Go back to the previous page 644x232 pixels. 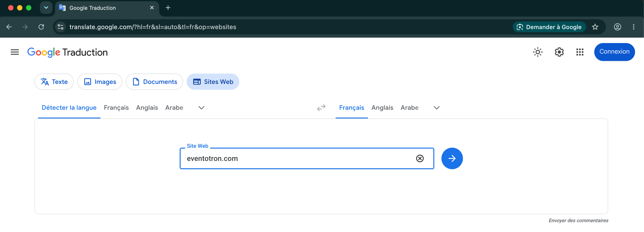pyautogui.click(x=9, y=27)
